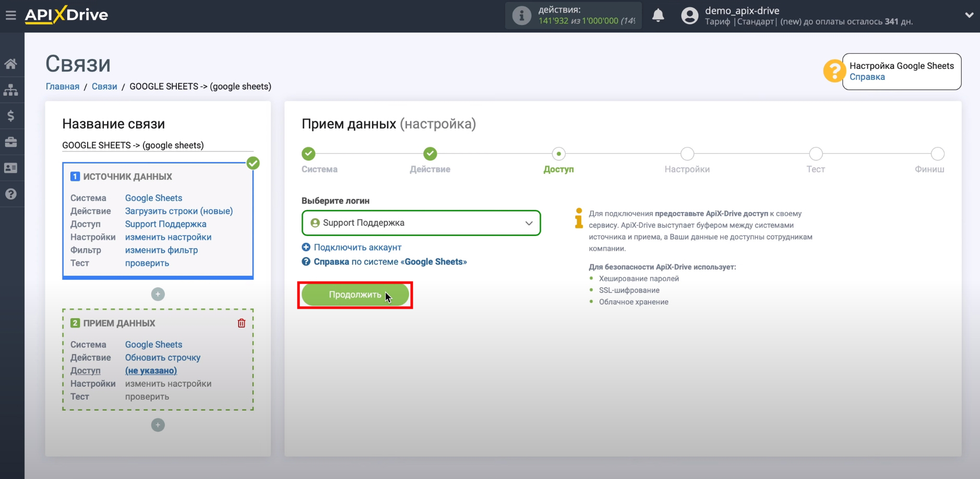Open the Выберите логин dropdown

[421, 223]
